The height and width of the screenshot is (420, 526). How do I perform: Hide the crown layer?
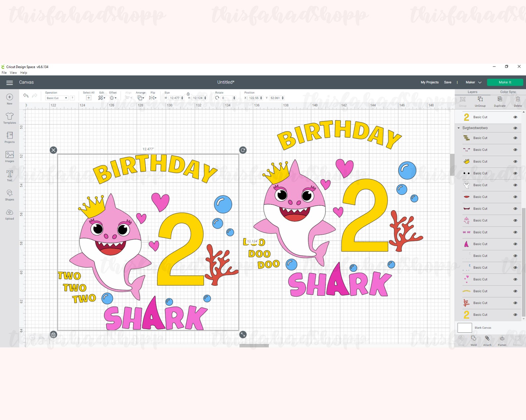[x=515, y=162]
